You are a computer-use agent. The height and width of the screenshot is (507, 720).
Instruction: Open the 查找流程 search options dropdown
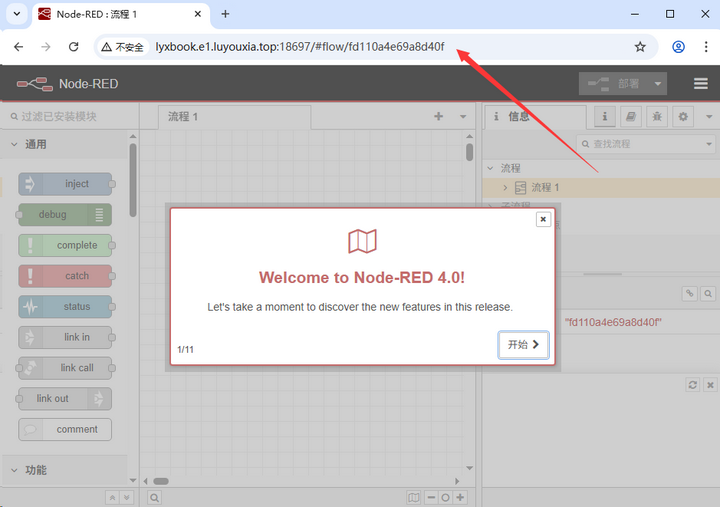pos(709,144)
